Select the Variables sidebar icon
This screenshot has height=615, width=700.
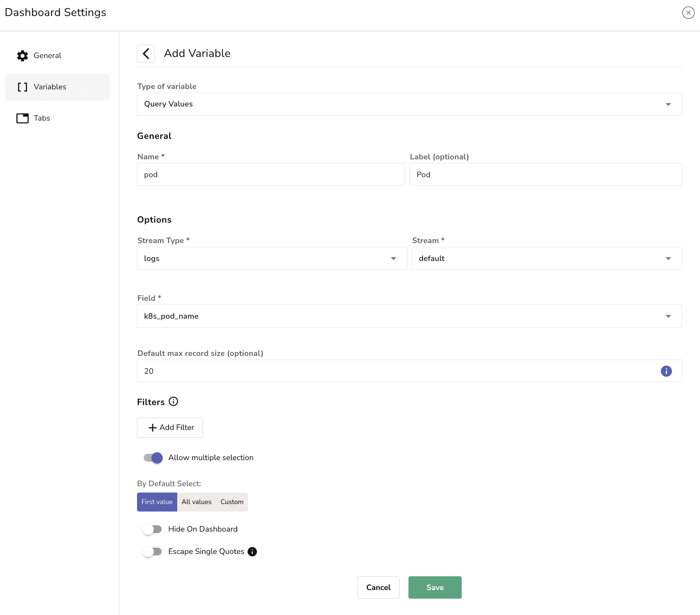pos(22,87)
